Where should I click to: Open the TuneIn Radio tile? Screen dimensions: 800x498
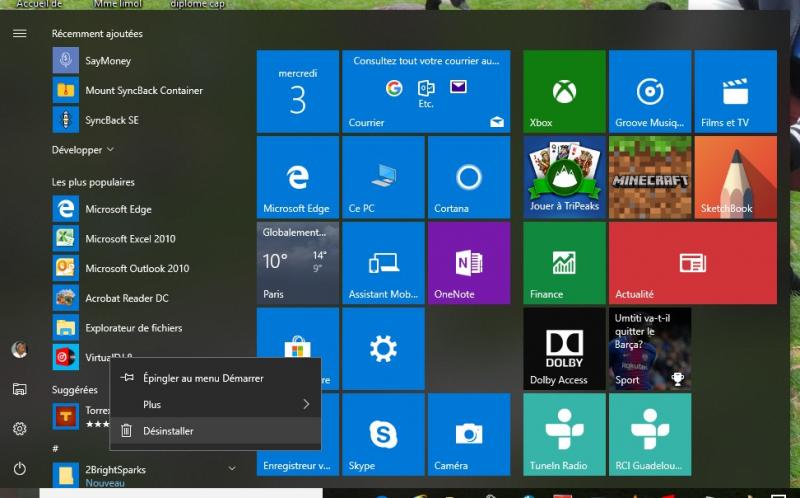coord(564,434)
